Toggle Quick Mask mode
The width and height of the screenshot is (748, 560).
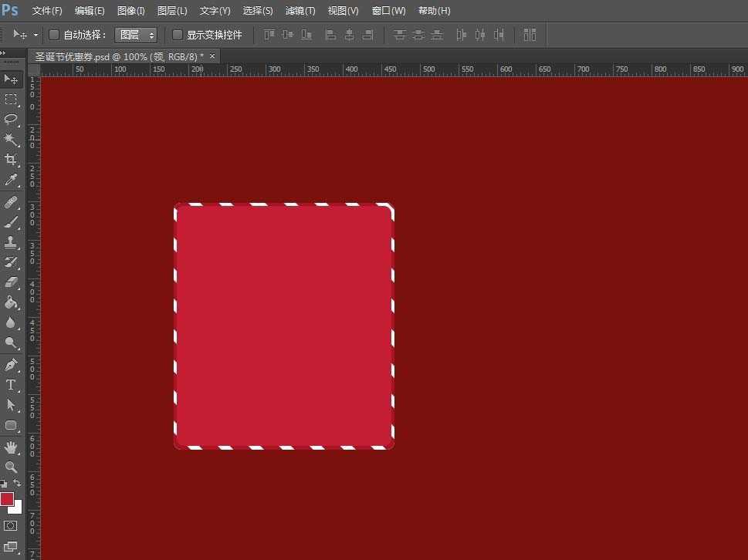coord(11,525)
